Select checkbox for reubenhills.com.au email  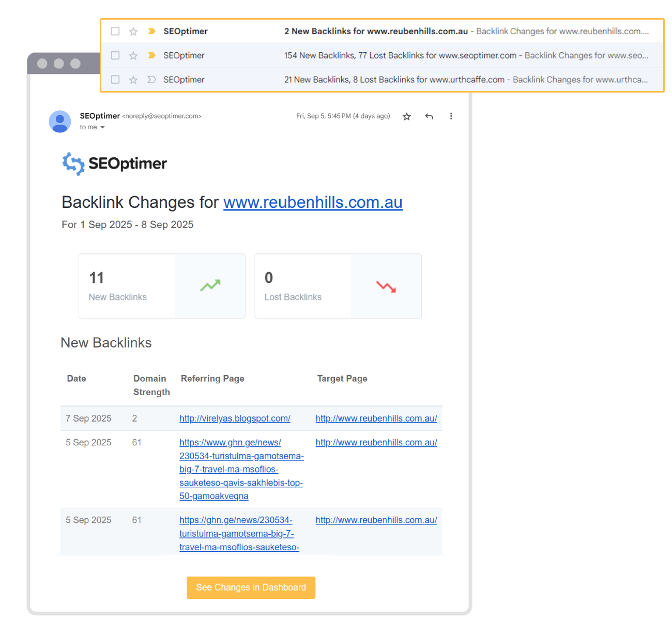[115, 32]
